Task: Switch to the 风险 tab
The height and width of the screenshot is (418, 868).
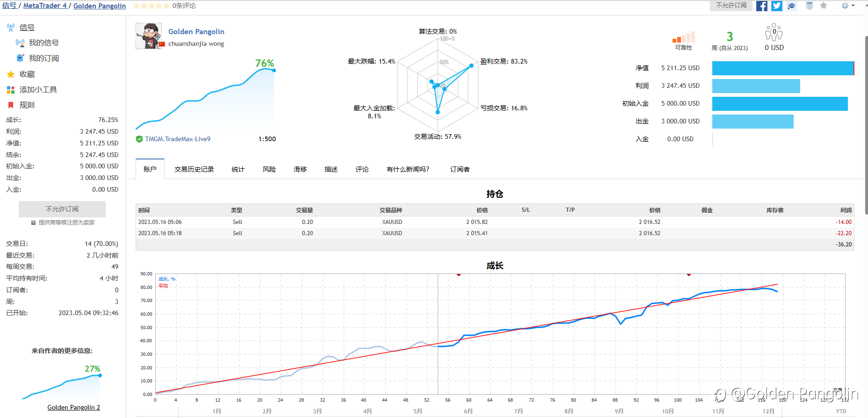Action: 269,169
